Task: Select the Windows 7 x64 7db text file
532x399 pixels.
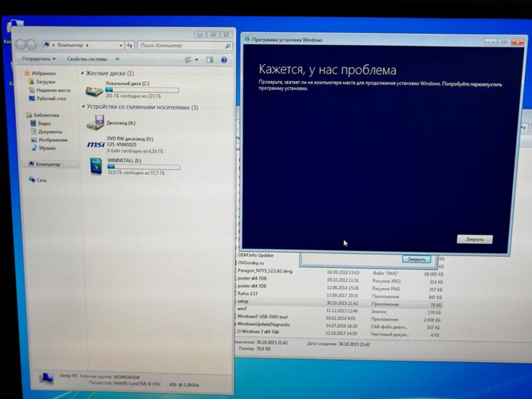Action: click(x=258, y=332)
